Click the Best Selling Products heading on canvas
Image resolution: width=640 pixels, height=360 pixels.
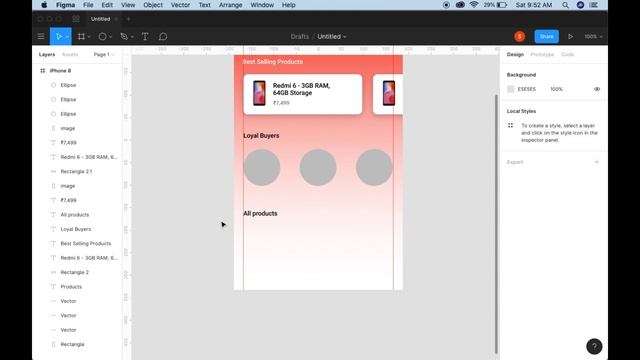[x=273, y=62]
